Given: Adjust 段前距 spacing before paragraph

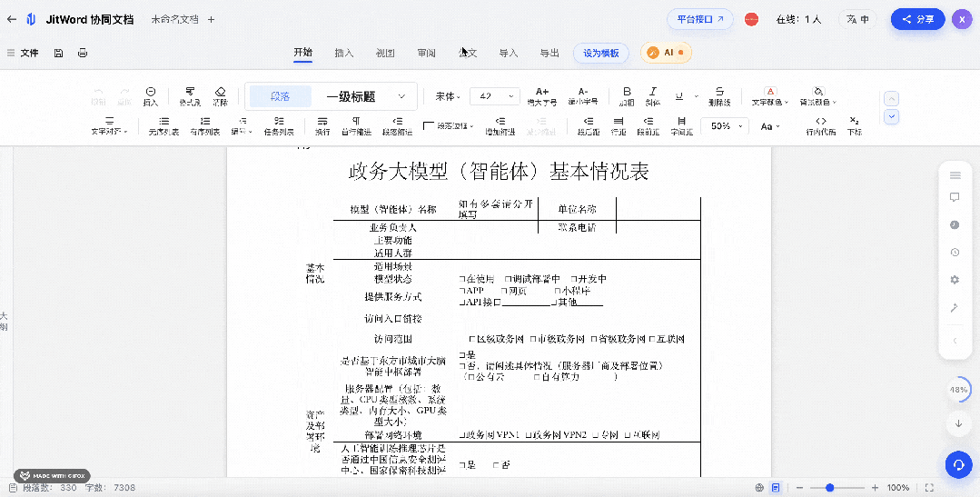Looking at the screenshot, I should pyautogui.click(x=648, y=125).
